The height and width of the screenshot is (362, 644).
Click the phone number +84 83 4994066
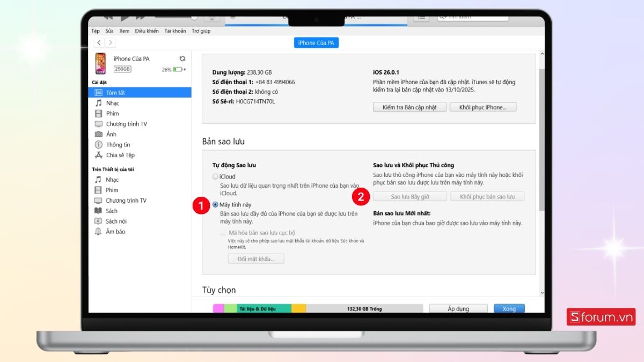point(275,82)
